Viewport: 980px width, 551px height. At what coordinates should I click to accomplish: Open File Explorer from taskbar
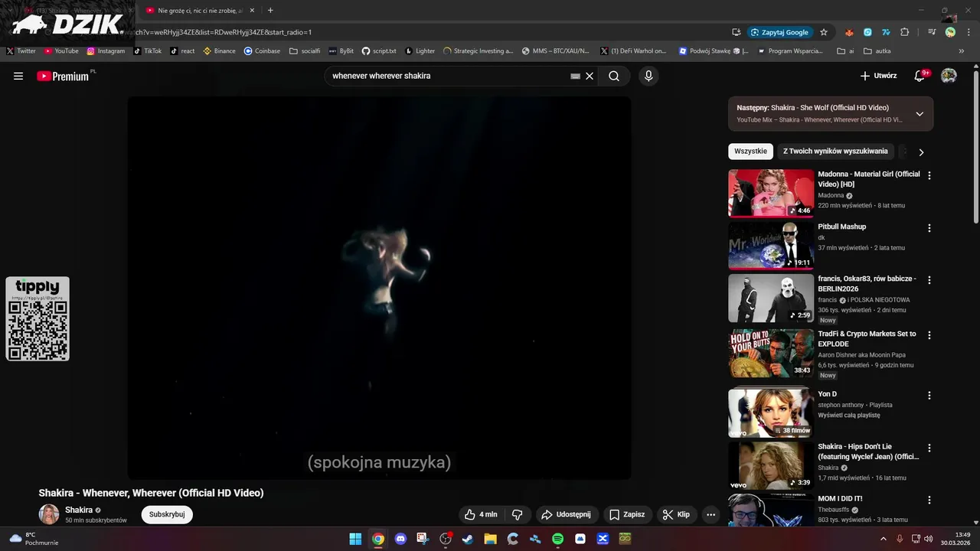(490, 539)
